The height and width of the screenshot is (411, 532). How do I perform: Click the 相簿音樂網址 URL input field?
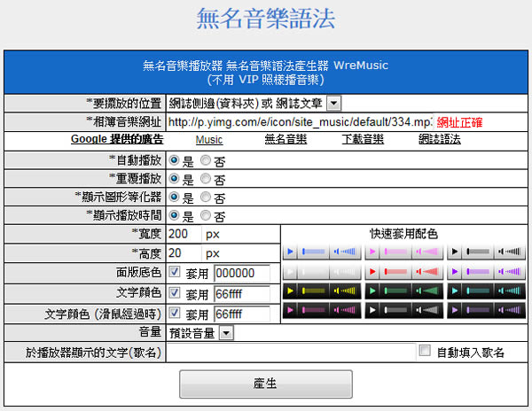point(298,122)
